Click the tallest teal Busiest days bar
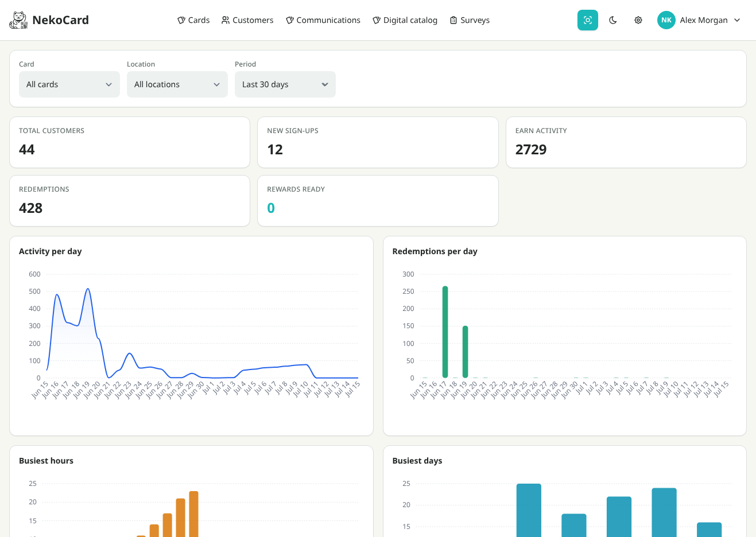 point(529,511)
